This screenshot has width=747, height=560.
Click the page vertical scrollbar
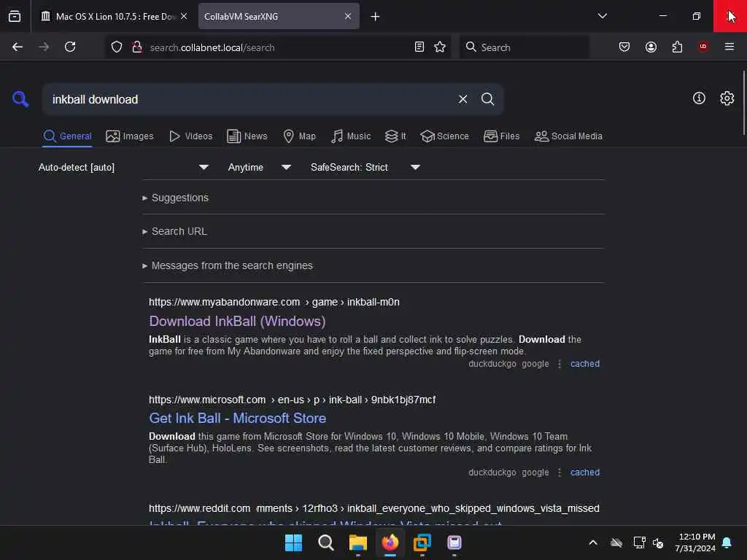tap(743, 103)
